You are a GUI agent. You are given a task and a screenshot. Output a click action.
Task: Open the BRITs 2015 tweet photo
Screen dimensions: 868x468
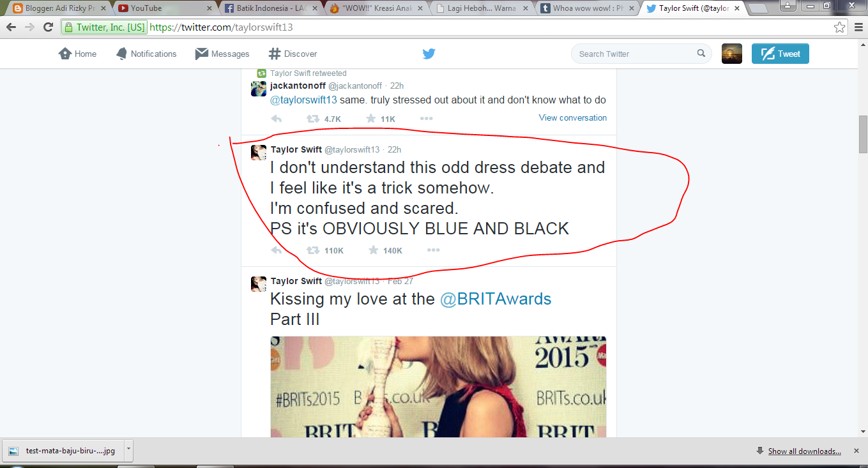pyautogui.click(x=438, y=387)
